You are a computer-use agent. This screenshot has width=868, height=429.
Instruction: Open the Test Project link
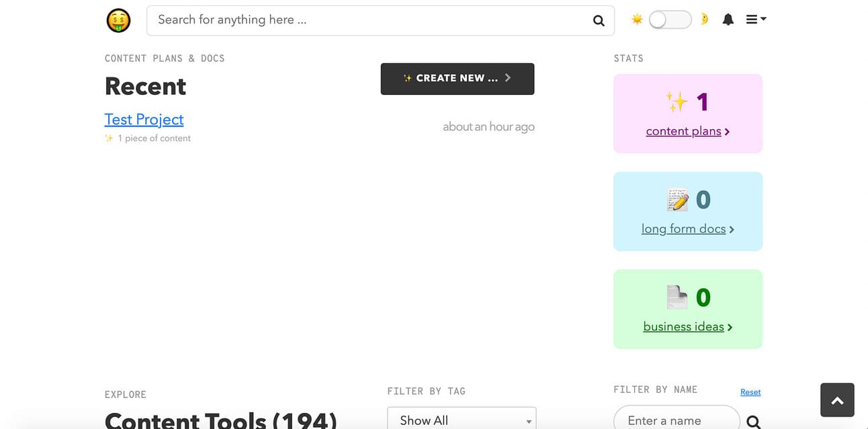coord(144,120)
